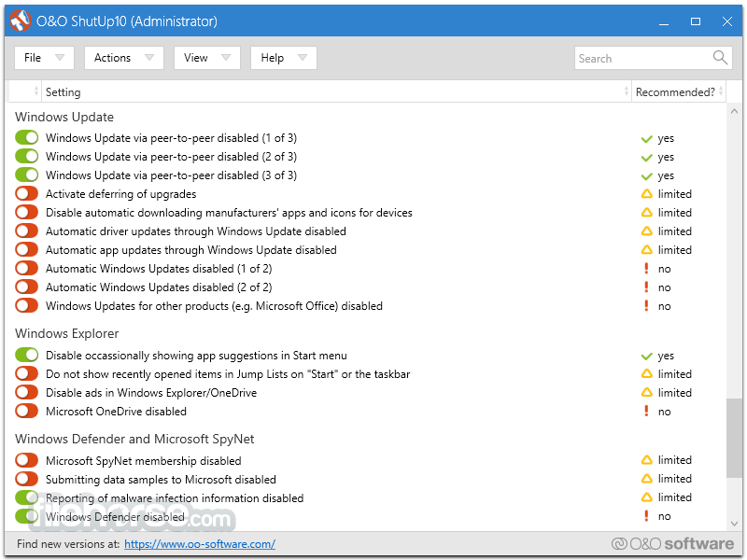Open the oo-software.com link
This screenshot has width=747, height=560.
[x=200, y=544]
